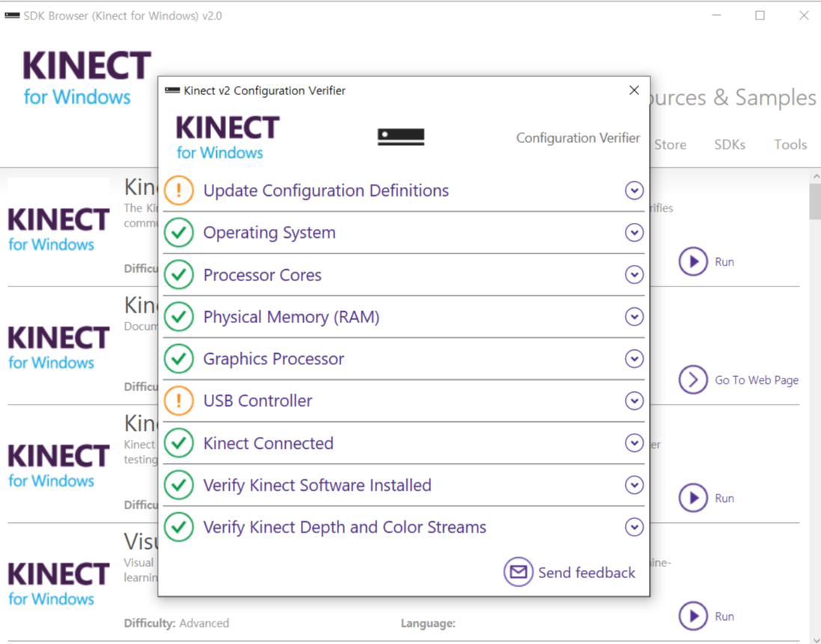Maximize the SDK Browser window

tap(760, 16)
